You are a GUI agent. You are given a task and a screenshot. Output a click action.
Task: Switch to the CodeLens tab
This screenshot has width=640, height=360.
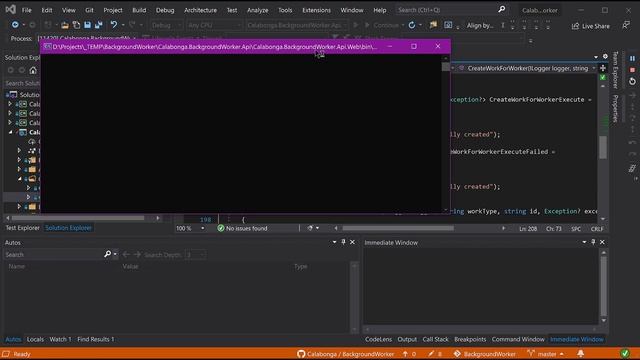click(x=378, y=339)
